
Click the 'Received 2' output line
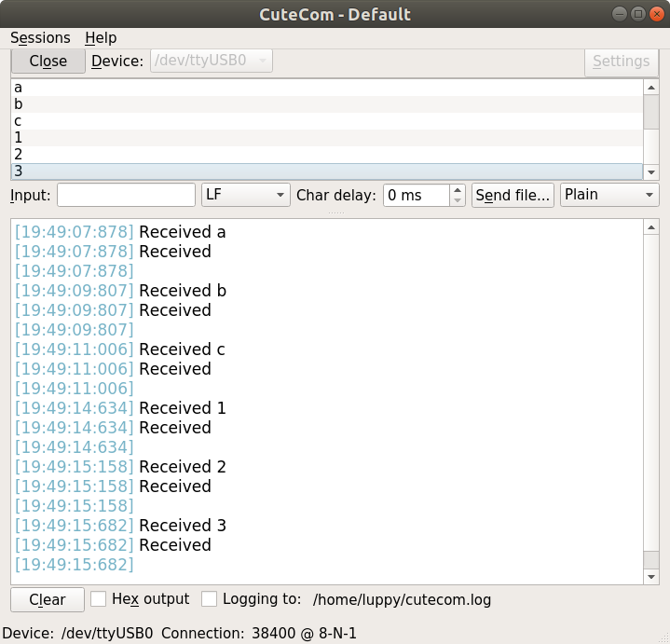point(183,467)
